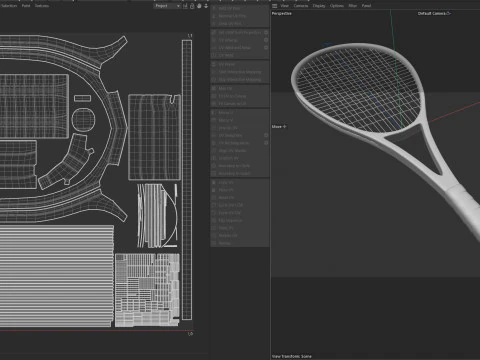The height and width of the screenshot is (360, 480).
Task: Apply Mirror U to the UVs
Action: point(240,113)
